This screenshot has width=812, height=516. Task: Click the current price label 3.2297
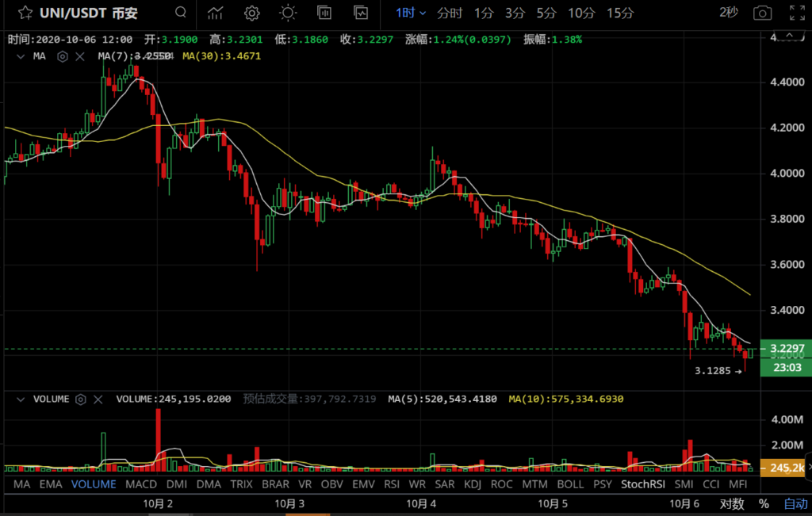click(x=783, y=349)
